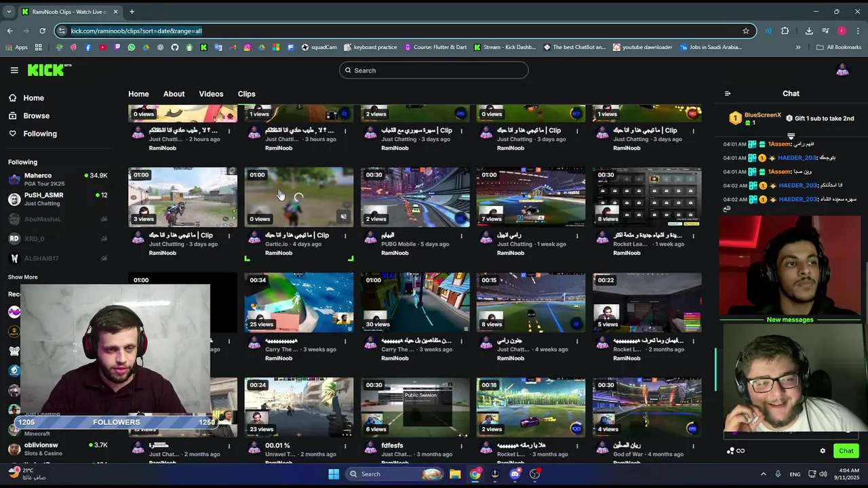Open new browser tab
868x488 pixels.
point(132,12)
